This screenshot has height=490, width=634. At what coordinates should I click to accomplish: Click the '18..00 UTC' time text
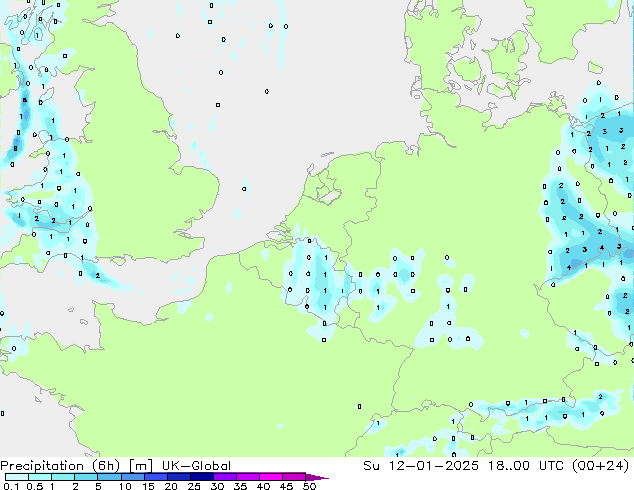(x=526, y=466)
